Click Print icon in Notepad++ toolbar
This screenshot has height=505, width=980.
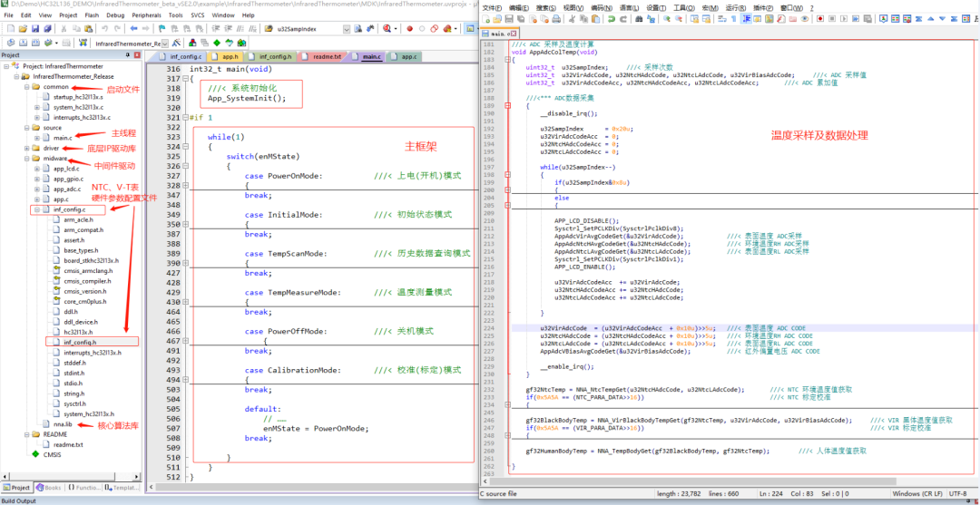click(x=555, y=19)
